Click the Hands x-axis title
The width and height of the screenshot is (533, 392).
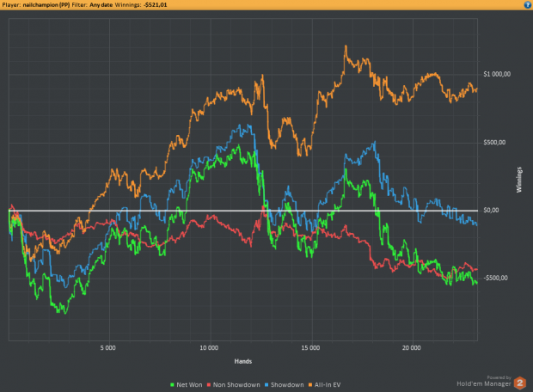243,361
